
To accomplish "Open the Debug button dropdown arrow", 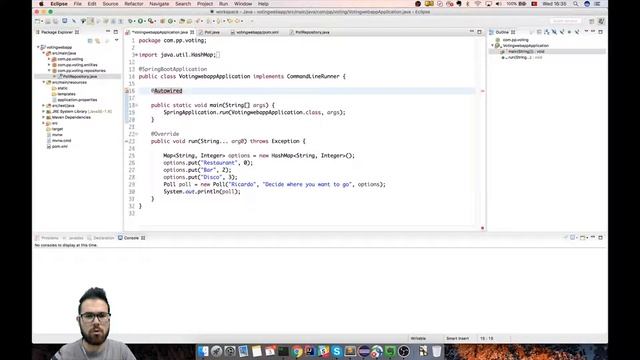I will [x=135, y=21].
